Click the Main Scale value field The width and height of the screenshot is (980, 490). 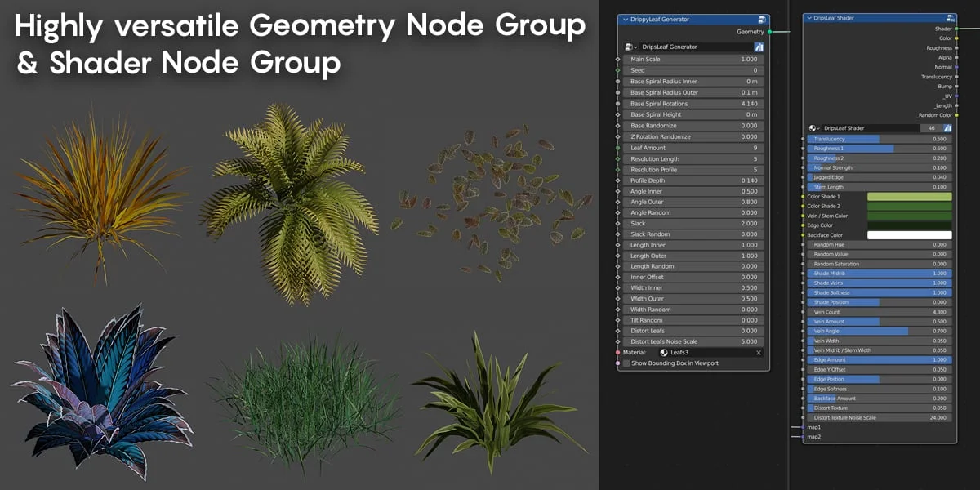694,58
